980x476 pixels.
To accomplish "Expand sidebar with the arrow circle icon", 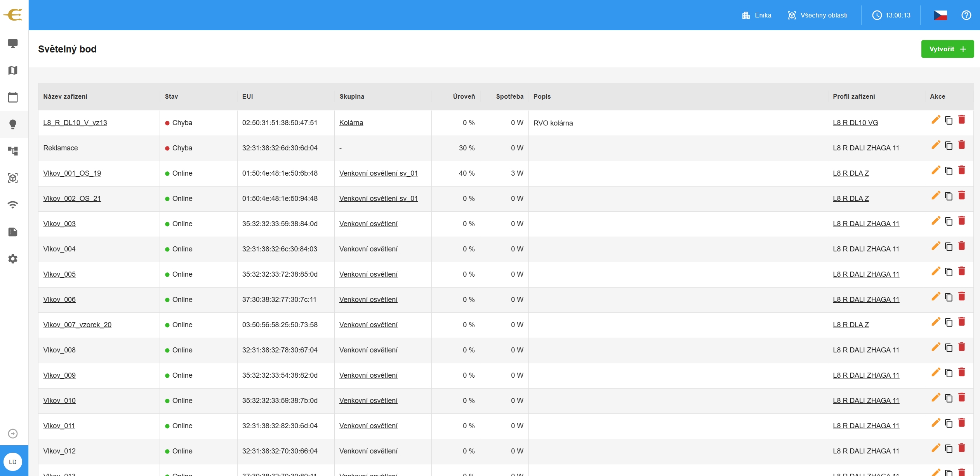I will [13, 434].
